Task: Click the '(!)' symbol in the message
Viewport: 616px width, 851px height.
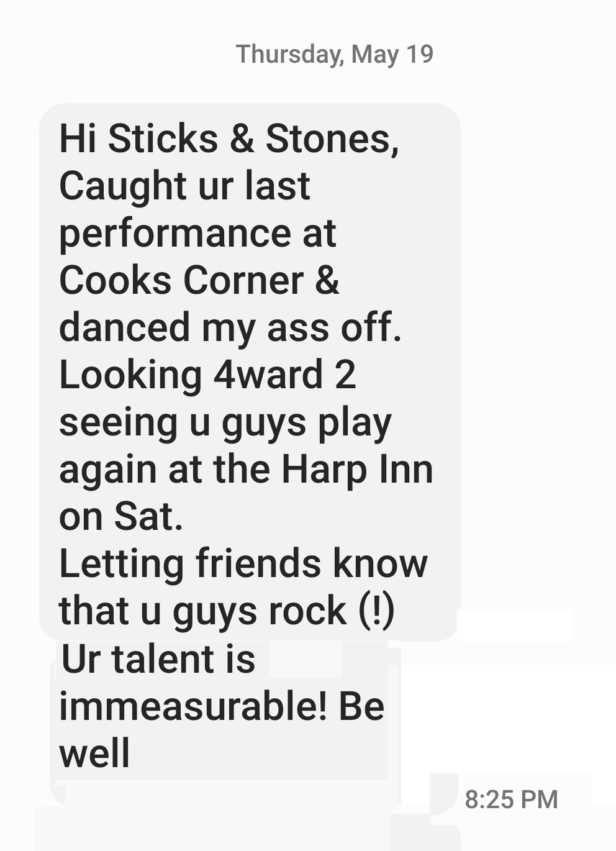Action: tap(376, 612)
